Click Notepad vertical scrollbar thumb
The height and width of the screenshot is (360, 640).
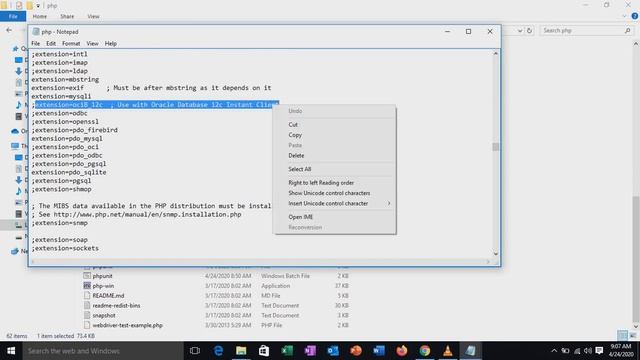pyautogui.click(x=496, y=147)
